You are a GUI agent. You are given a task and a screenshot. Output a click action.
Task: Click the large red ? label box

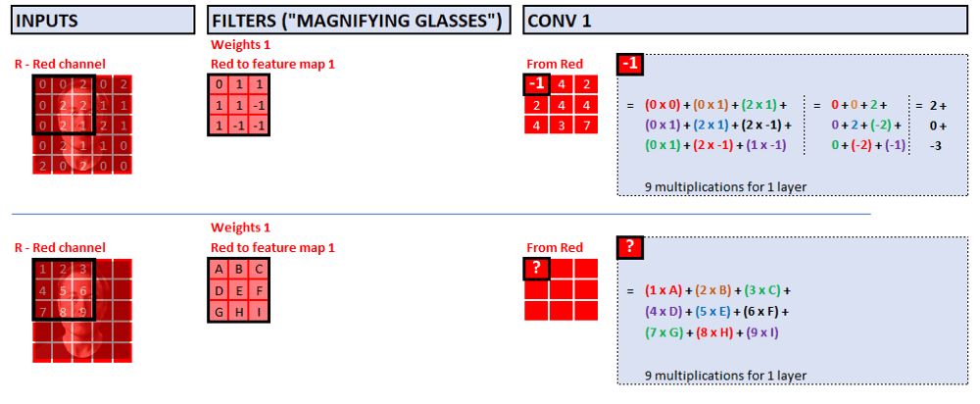point(630,248)
